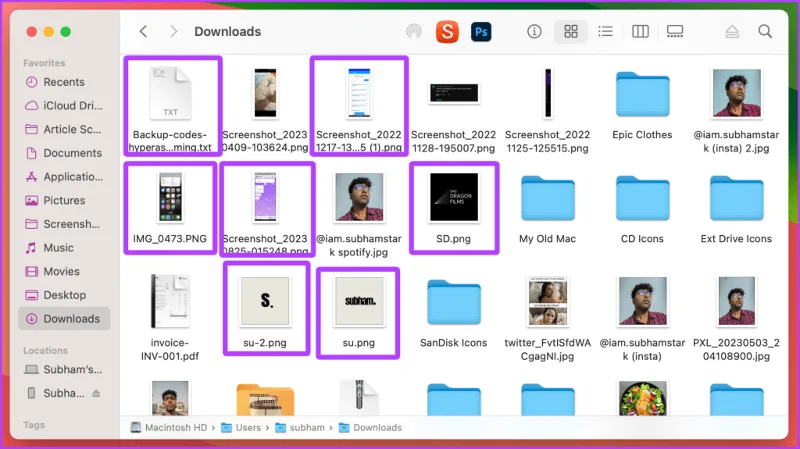The width and height of the screenshot is (800, 449).
Task: Launch the orange S app in toolbar
Action: tap(447, 32)
